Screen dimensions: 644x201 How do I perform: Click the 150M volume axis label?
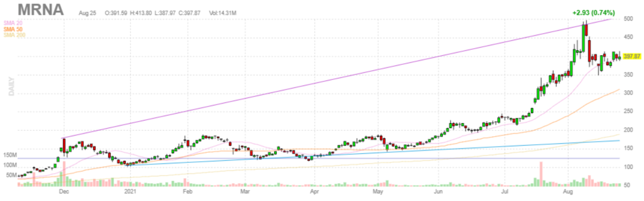coord(10,155)
